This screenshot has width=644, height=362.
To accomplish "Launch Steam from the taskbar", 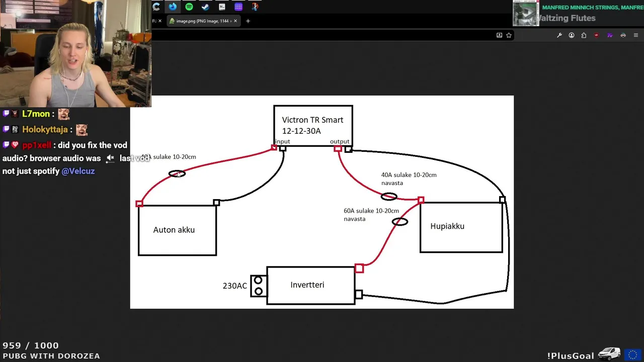I will (205, 7).
